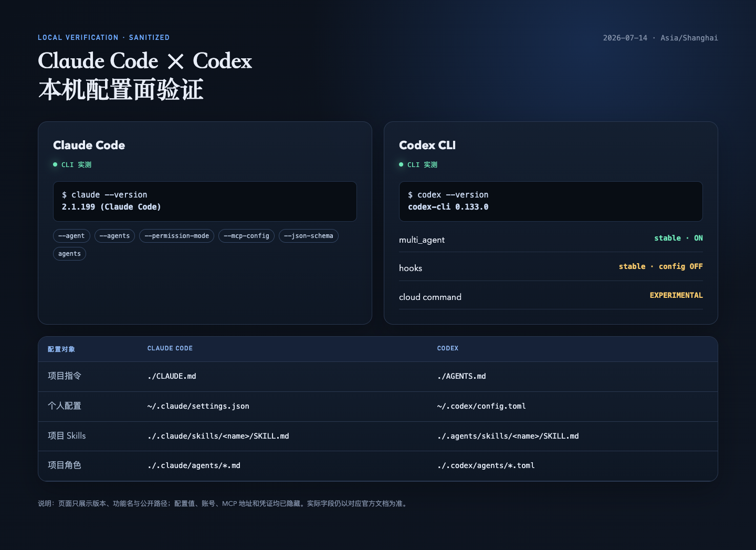The height and width of the screenshot is (550, 756).
Task: Click the --json-schema chip
Action: (309, 236)
